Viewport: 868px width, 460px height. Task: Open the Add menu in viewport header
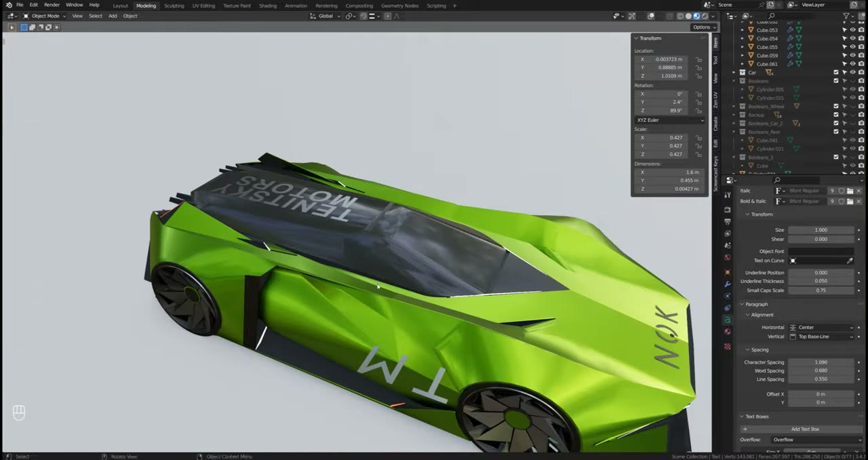point(113,16)
